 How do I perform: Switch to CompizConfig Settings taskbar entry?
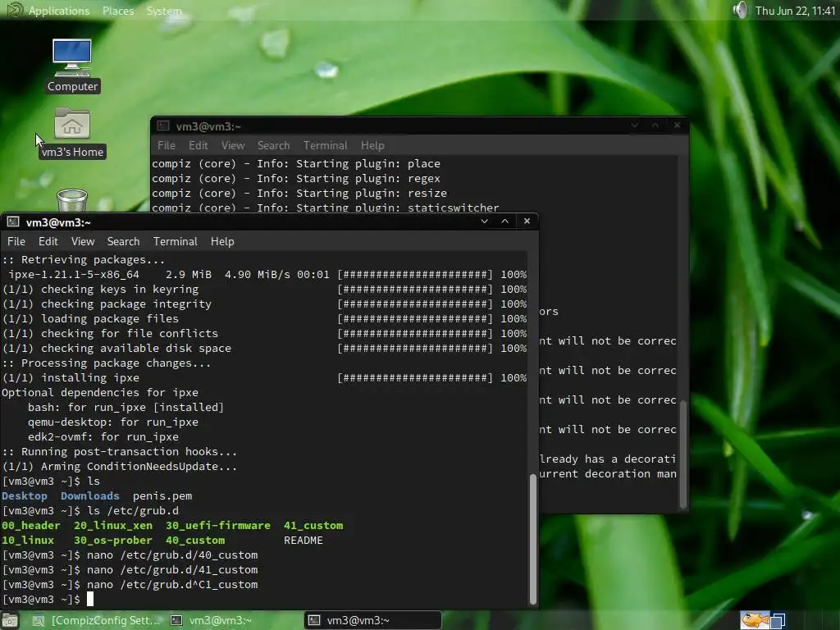[97, 620]
